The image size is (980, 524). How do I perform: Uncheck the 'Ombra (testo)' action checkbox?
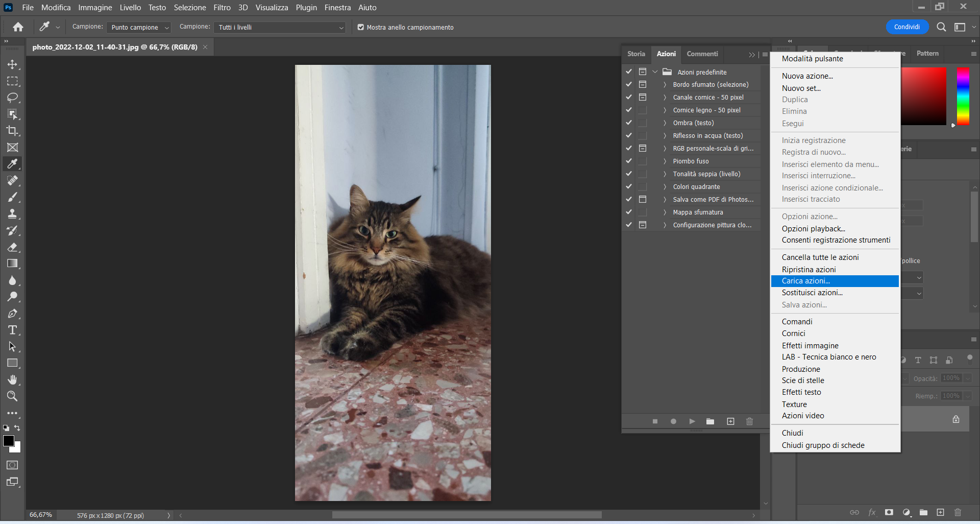click(628, 123)
